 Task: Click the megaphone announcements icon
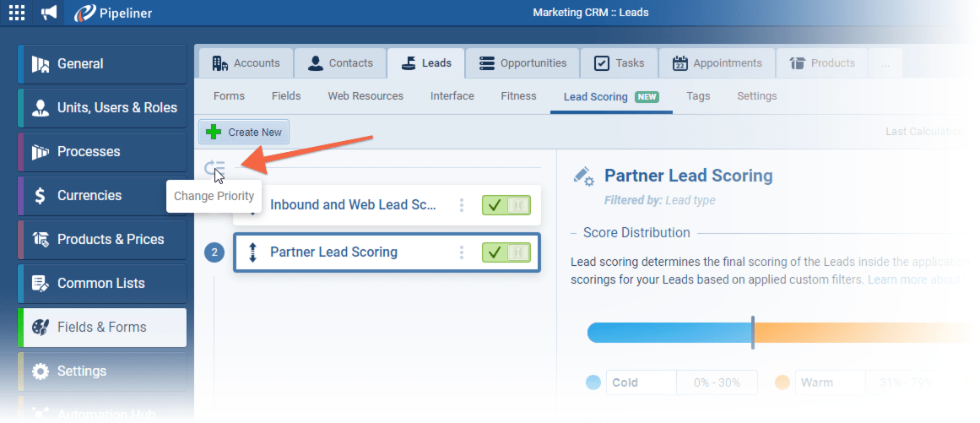(x=50, y=13)
